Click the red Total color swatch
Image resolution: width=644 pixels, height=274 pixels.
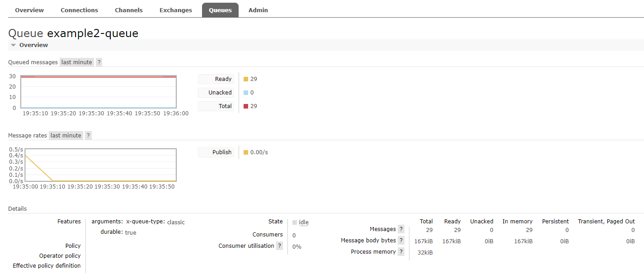coord(246,106)
